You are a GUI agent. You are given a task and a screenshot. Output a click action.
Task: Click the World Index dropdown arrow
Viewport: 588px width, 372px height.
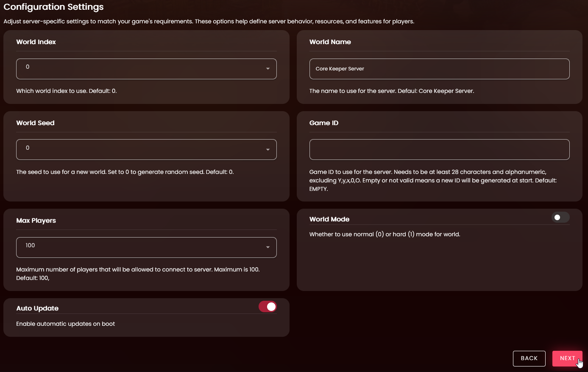(268, 68)
